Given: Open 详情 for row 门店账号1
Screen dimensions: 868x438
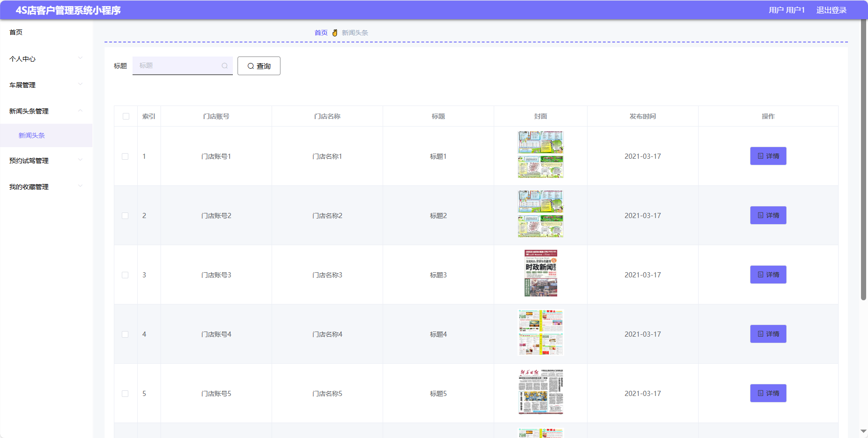Looking at the screenshot, I should (768, 156).
